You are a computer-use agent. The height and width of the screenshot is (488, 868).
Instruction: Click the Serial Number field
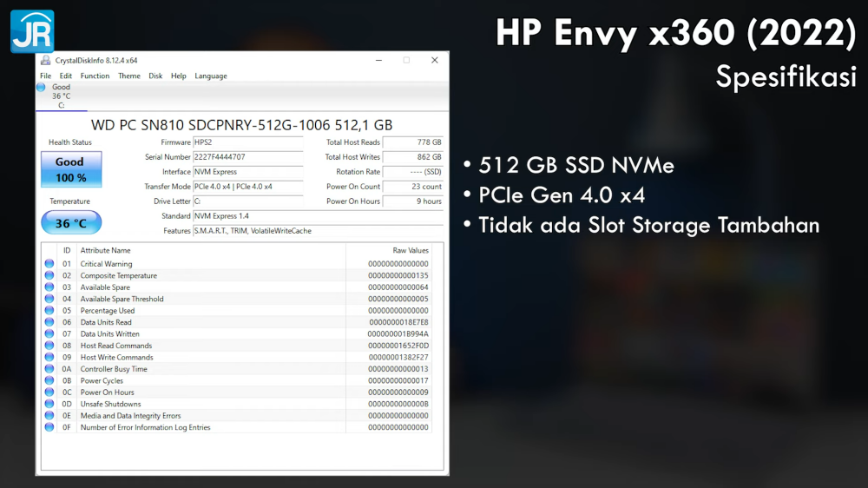click(x=247, y=157)
